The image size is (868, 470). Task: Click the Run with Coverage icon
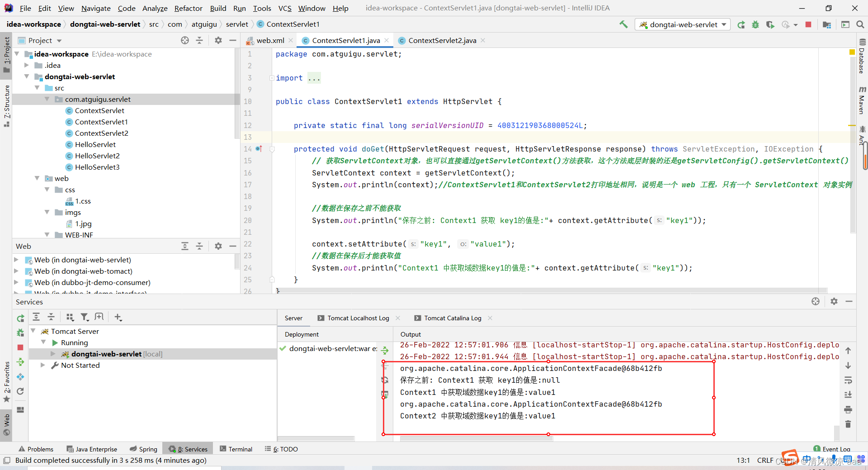point(770,25)
